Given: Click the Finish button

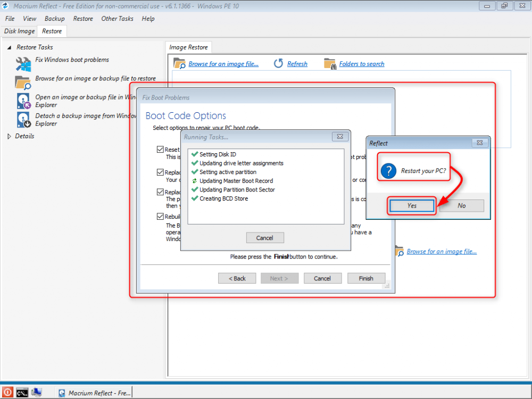Looking at the screenshot, I should [x=366, y=278].
